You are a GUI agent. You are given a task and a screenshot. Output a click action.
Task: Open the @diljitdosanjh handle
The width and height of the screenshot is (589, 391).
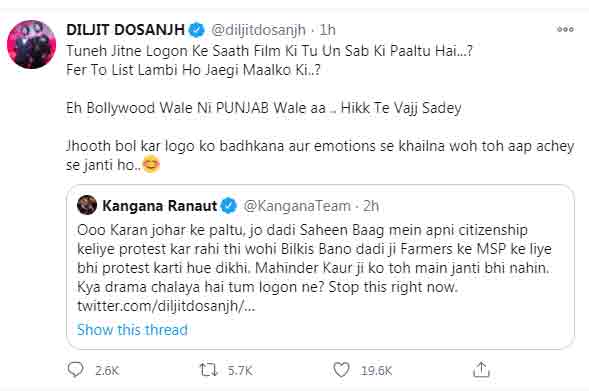point(258,30)
